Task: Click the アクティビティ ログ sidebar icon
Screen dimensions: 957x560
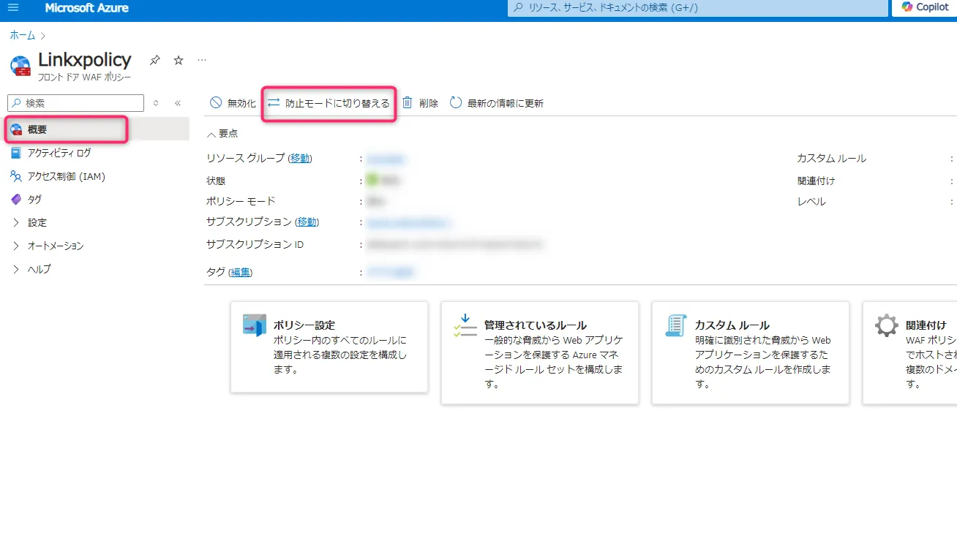Action: point(16,153)
